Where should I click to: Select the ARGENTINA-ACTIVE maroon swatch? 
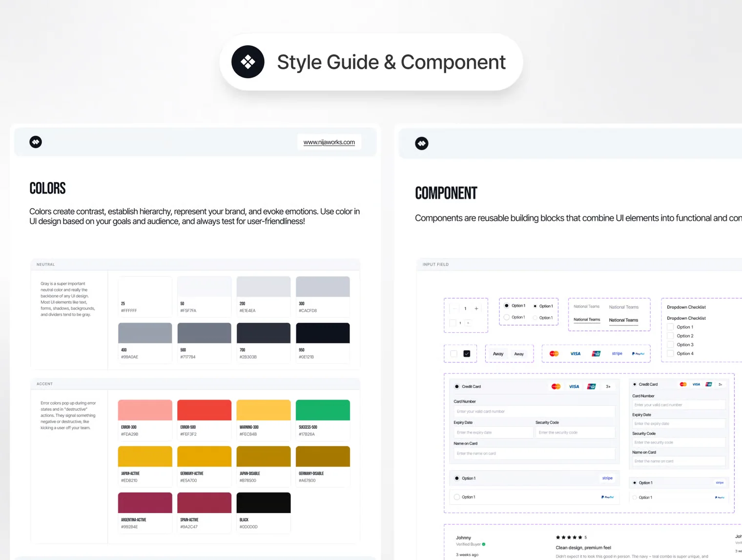pyautogui.click(x=145, y=503)
